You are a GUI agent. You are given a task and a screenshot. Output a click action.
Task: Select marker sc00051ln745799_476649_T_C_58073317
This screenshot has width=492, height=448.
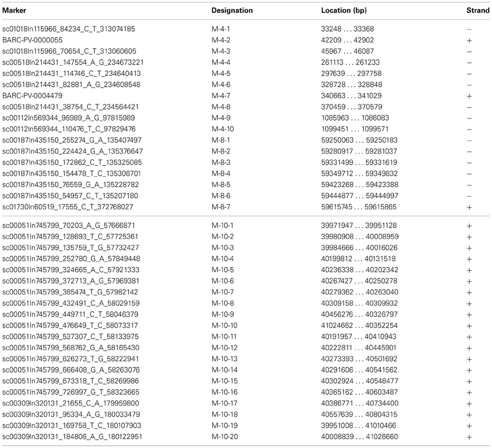[70, 325]
